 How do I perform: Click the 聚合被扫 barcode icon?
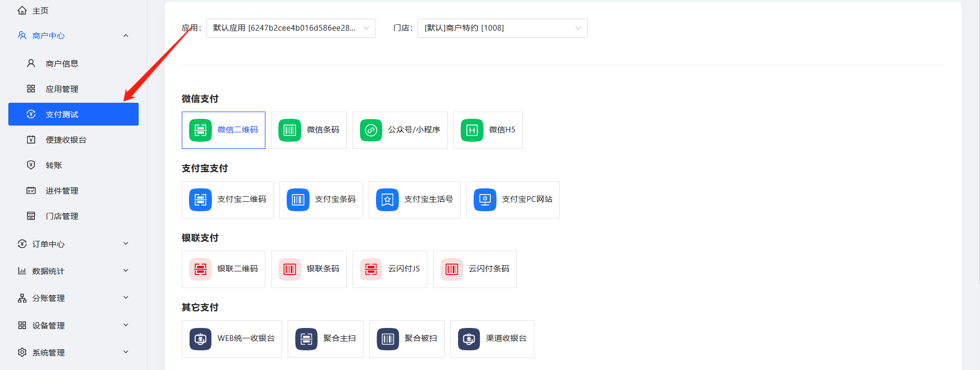pos(388,339)
